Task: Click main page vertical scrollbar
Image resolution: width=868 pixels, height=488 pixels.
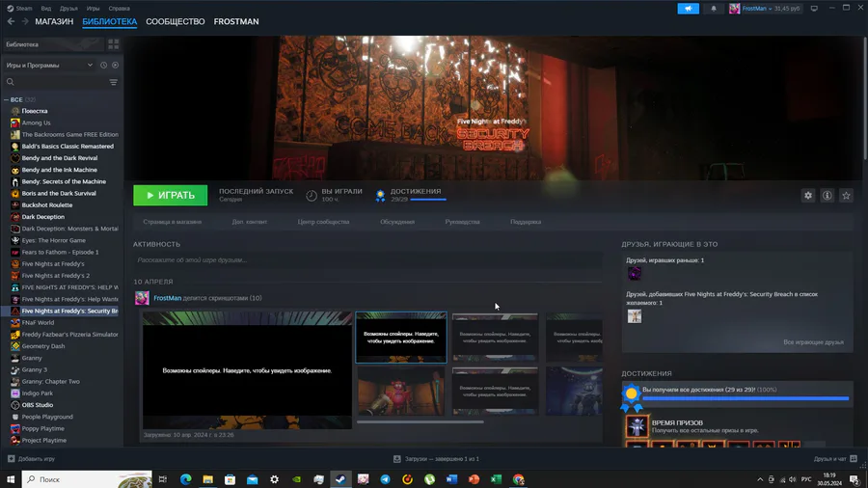Action: pos(865,96)
